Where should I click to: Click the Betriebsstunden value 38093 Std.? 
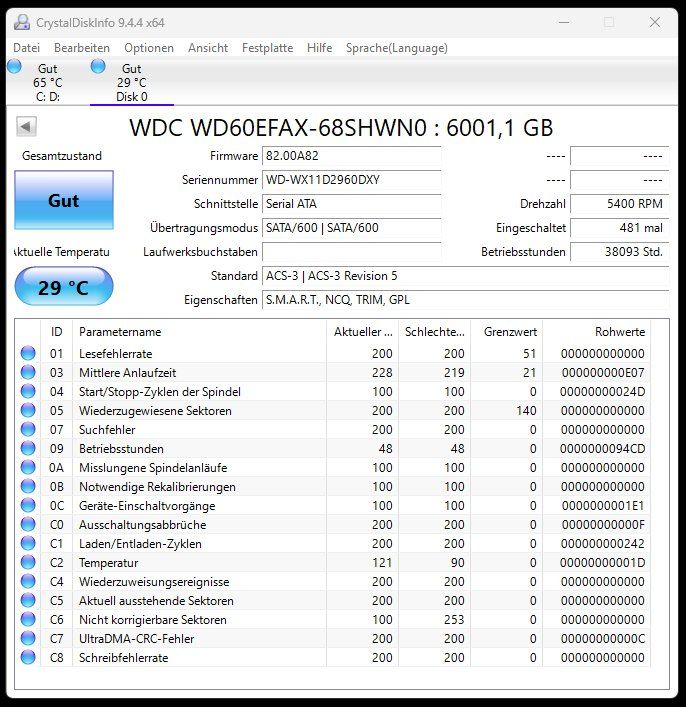[620, 252]
